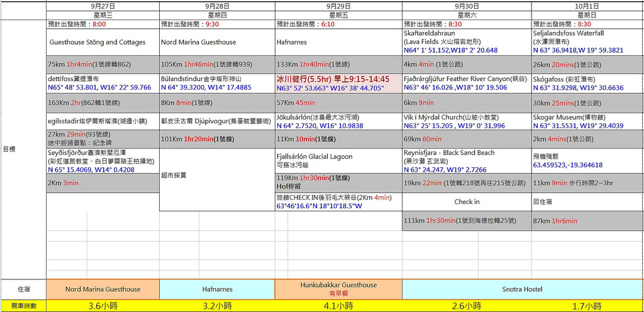Screen dimensions: 644x312
Task: Select the 10月1日 date header cell
Action: click(588, 6)
